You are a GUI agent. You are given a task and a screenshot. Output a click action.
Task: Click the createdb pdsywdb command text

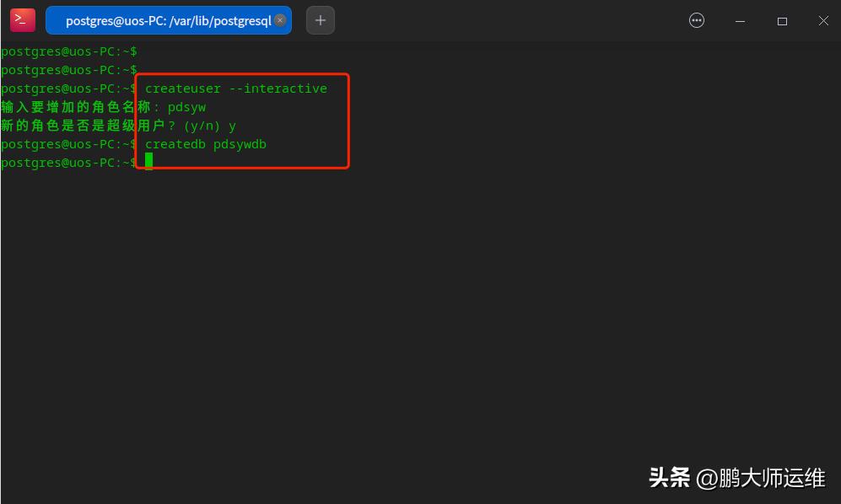[206, 144]
